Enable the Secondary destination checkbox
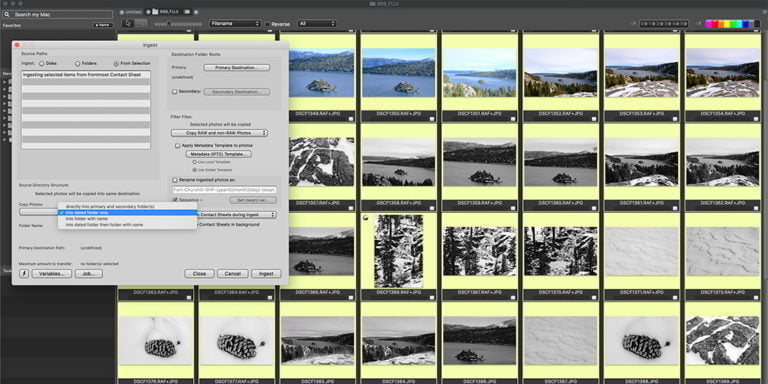Viewport: 768px width, 384px height. [174, 92]
